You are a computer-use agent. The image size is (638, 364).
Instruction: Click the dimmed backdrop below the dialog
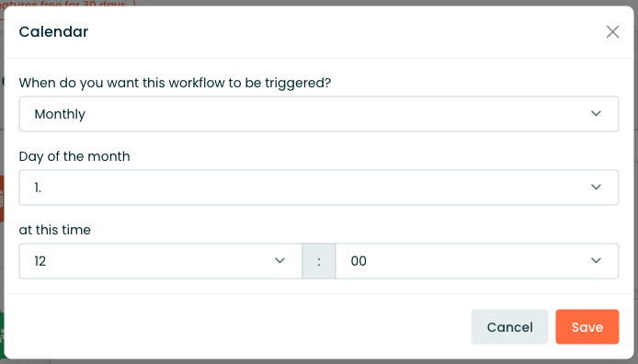click(319, 361)
